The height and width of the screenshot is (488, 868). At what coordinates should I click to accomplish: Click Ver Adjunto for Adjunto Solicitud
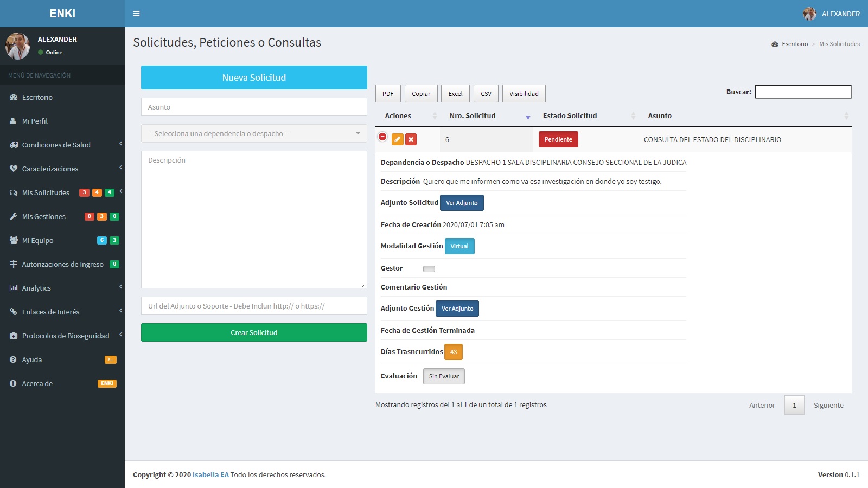click(462, 203)
